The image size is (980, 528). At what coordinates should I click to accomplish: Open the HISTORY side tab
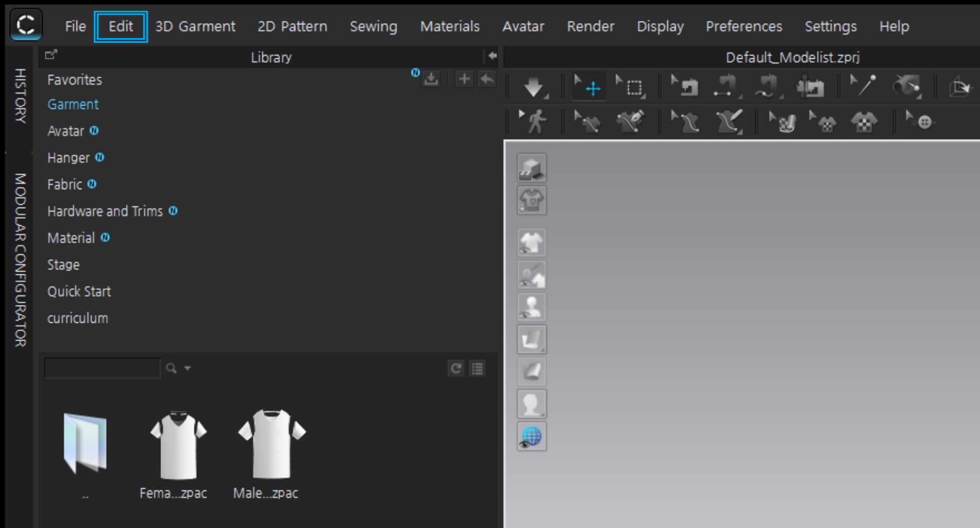click(20, 96)
